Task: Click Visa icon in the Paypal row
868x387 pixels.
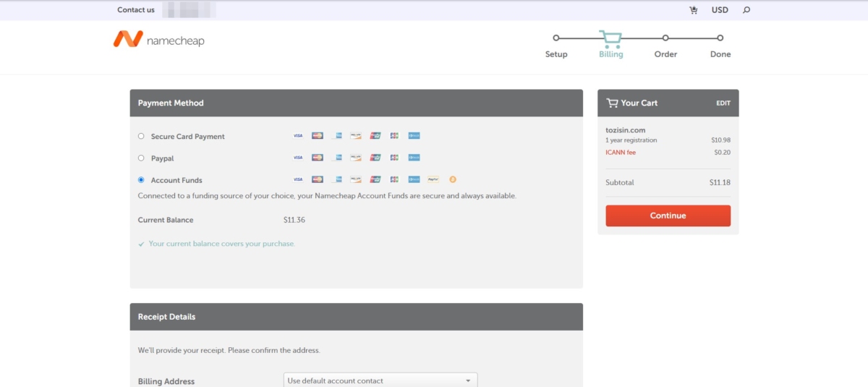Action: (x=298, y=157)
